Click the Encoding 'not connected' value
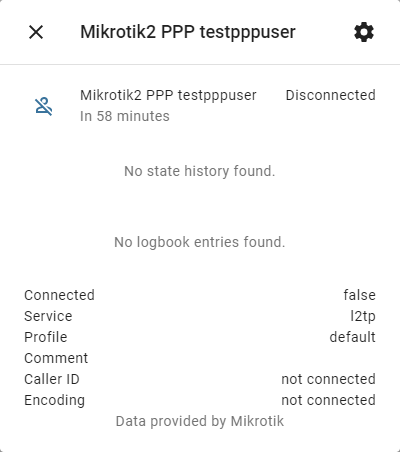This screenshot has height=452, width=400. 329,400
